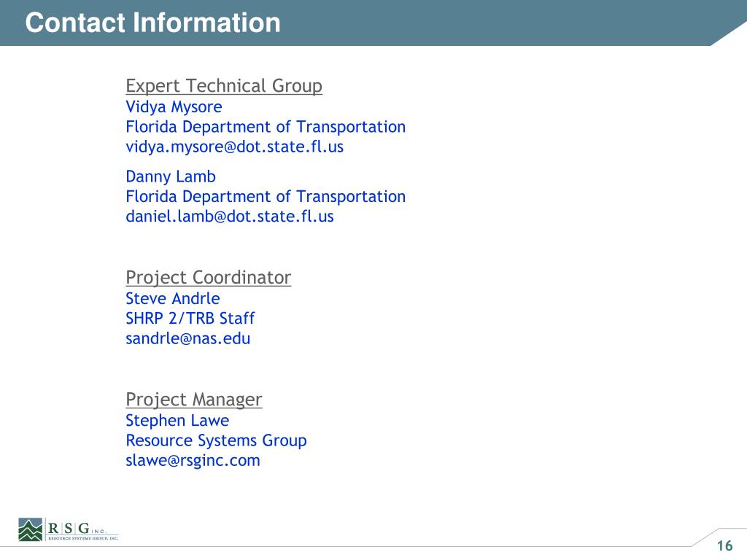Open the vidya.mysore@dot.state.fl.us email link
This screenshot has width=747, height=560.
[235, 147]
